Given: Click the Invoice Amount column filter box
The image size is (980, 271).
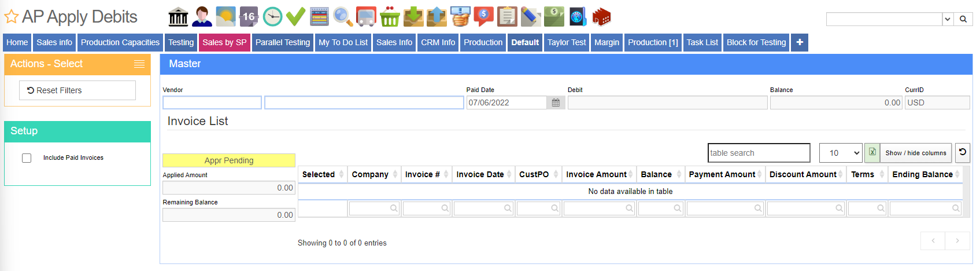Looking at the screenshot, I should point(600,208).
